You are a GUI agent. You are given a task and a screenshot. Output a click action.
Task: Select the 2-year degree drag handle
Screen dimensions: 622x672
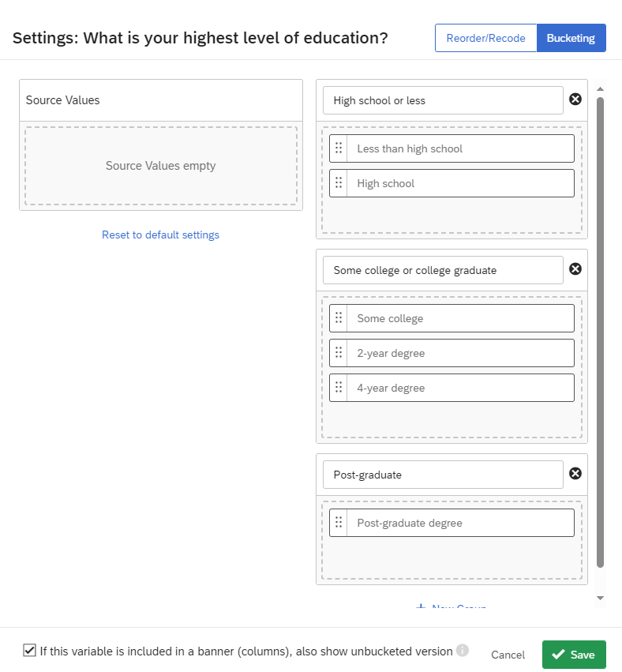[339, 353]
